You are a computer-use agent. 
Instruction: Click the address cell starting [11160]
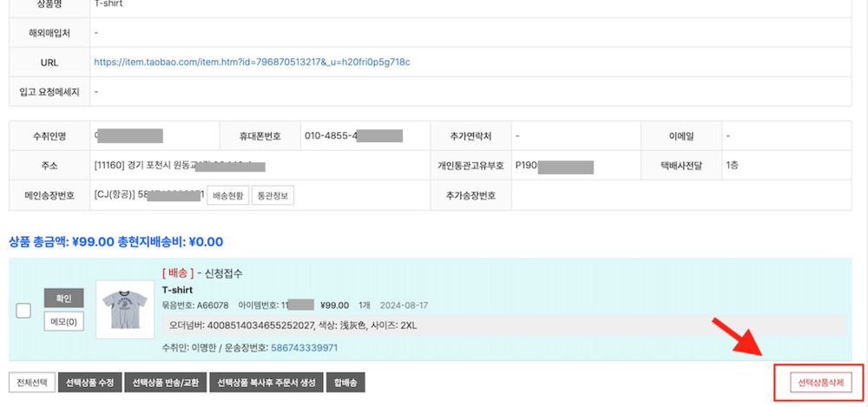(260, 165)
